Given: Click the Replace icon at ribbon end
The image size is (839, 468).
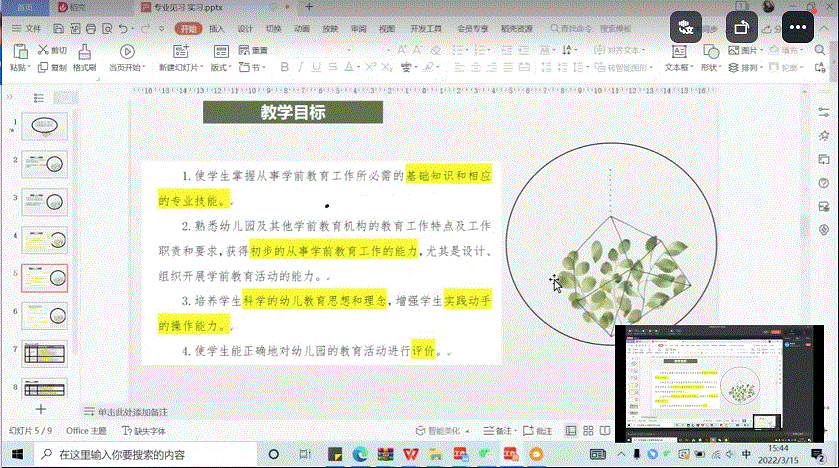Looking at the screenshot, I should tap(820, 67).
